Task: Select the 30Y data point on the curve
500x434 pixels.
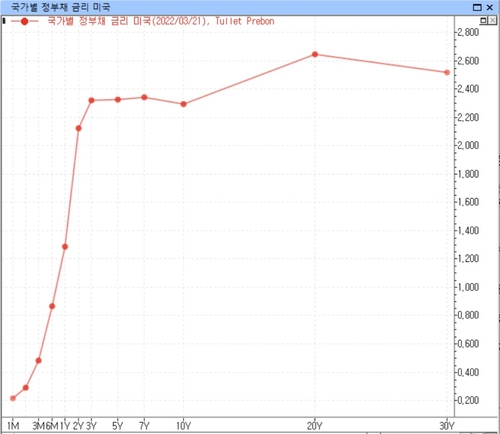Action: [447, 72]
